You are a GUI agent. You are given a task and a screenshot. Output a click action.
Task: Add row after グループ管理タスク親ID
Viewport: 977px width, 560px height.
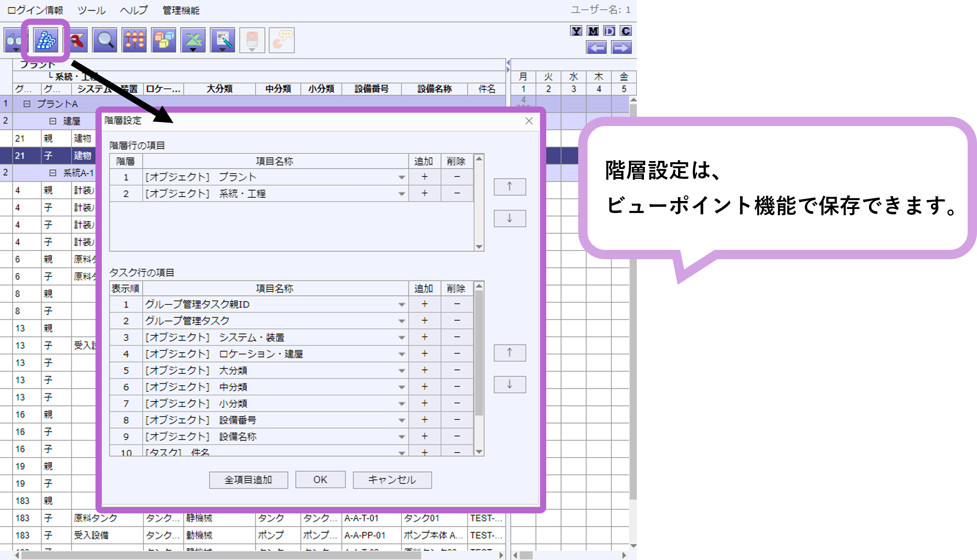[425, 304]
